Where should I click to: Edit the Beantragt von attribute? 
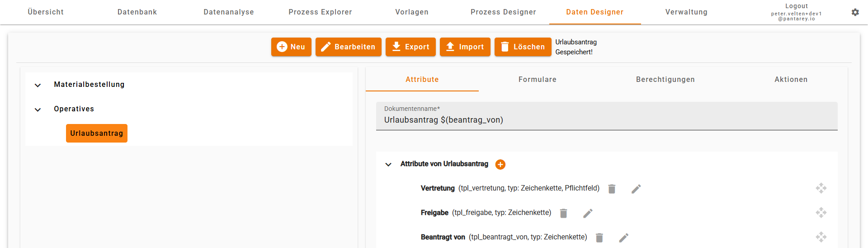click(624, 238)
